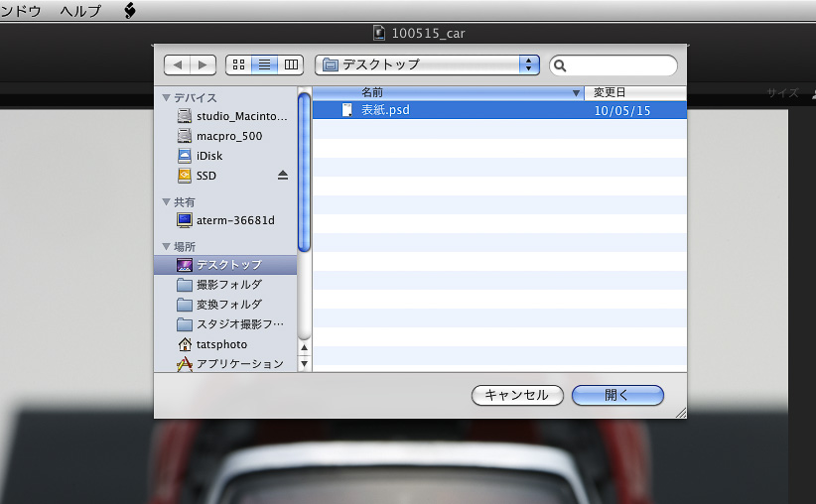Select アプリケーション in the sidebar
The image size is (816, 504).
tap(238, 364)
